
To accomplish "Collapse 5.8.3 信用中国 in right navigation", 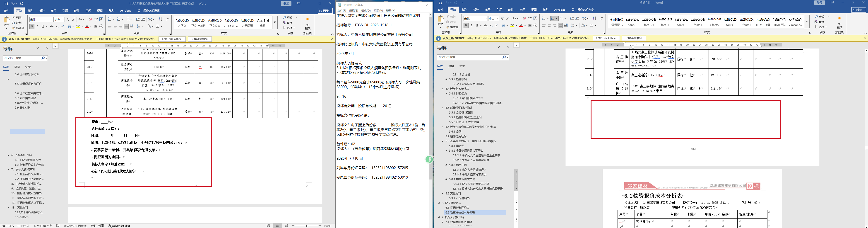I will pos(447,165).
